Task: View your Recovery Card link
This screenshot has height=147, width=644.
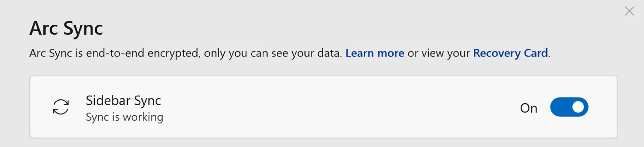Action: [510, 53]
